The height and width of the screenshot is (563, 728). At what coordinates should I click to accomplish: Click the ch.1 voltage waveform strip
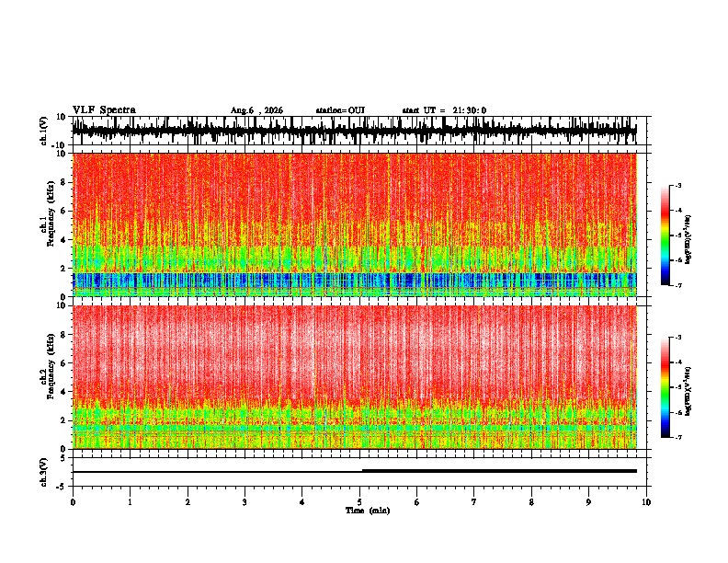[x=354, y=131]
